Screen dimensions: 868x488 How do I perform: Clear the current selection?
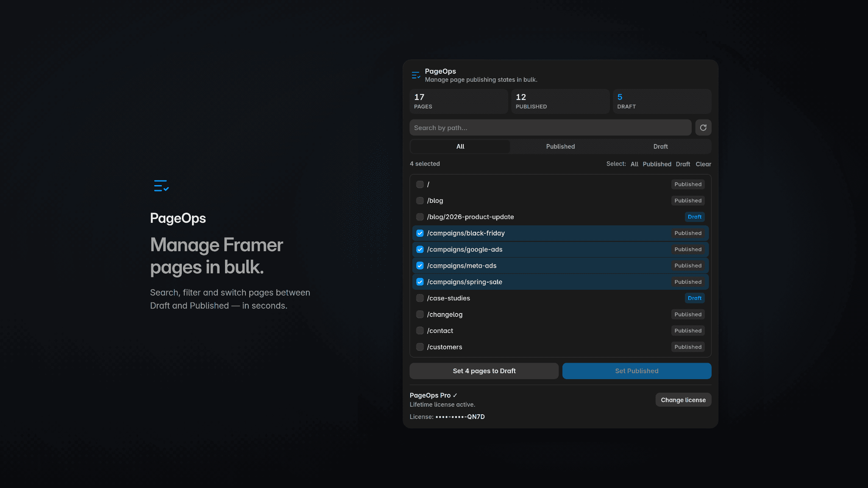pyautogui.click(x=703, y=164)
